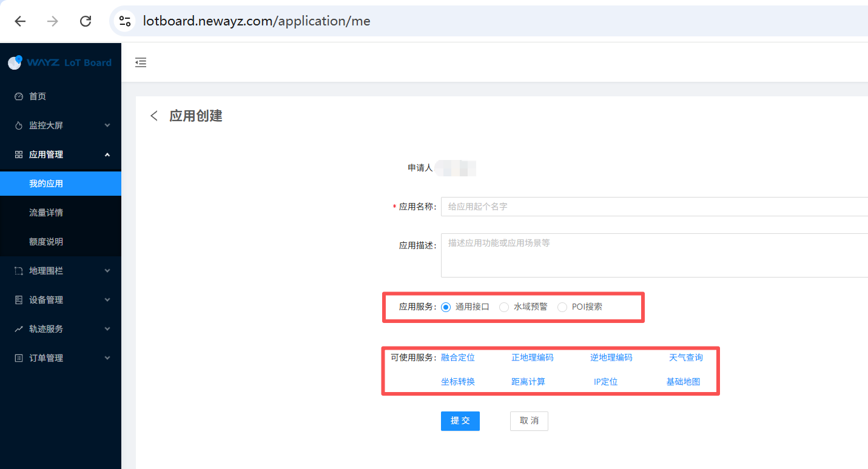This screenshot has height=469, width=868.
Task: Click the WAYZ LoT Board logo
Action: (59, 62)
